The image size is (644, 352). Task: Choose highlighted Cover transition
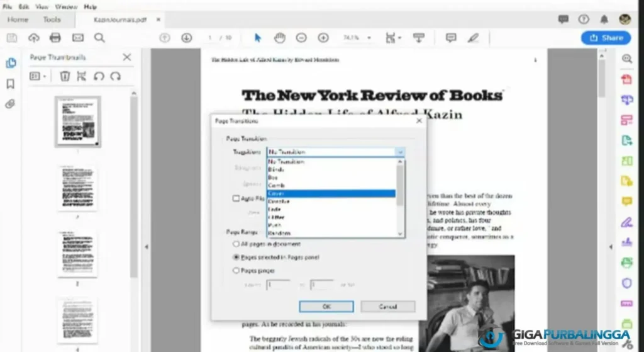[x=331, y=193]
